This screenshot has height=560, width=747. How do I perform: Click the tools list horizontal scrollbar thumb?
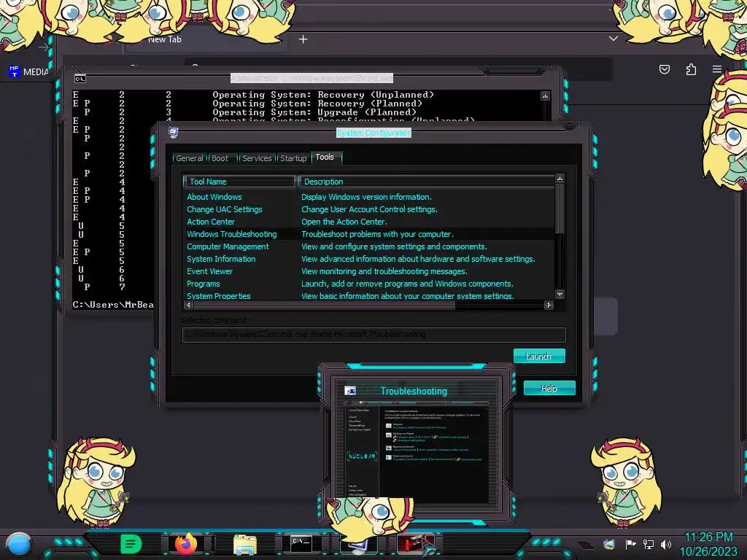click(324, 305)
